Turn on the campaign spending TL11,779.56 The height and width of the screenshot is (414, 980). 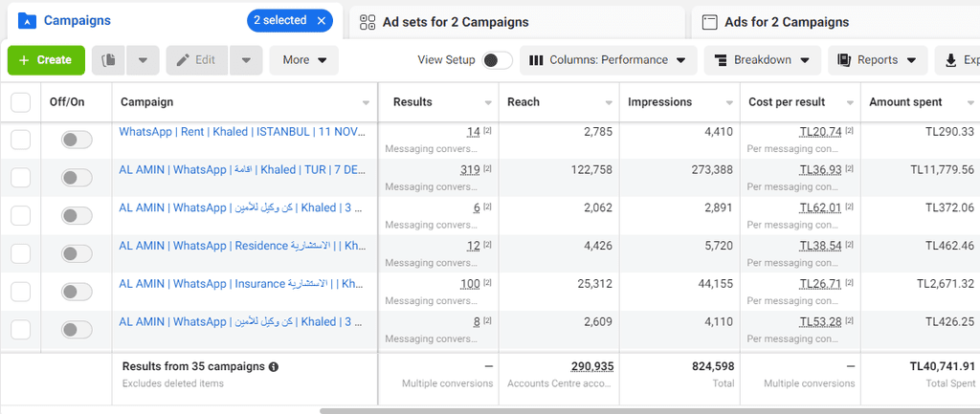click(x=77, y=178)
